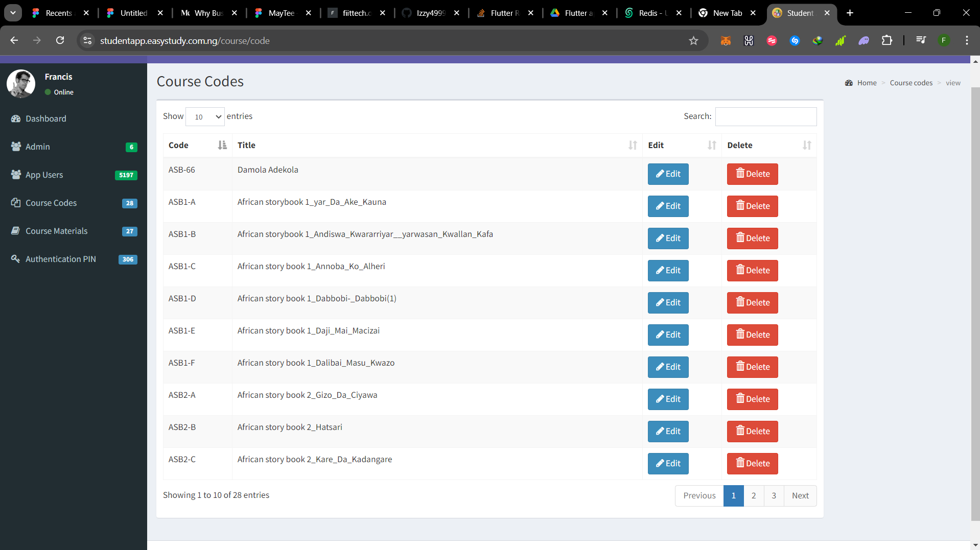The width and height of the screenshot is (980, 550).
Task: Reload the page
Action: point(60,41)
